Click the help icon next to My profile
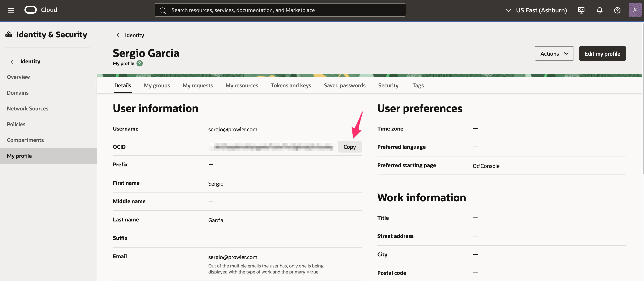644x281 pixels. [139, 63]
